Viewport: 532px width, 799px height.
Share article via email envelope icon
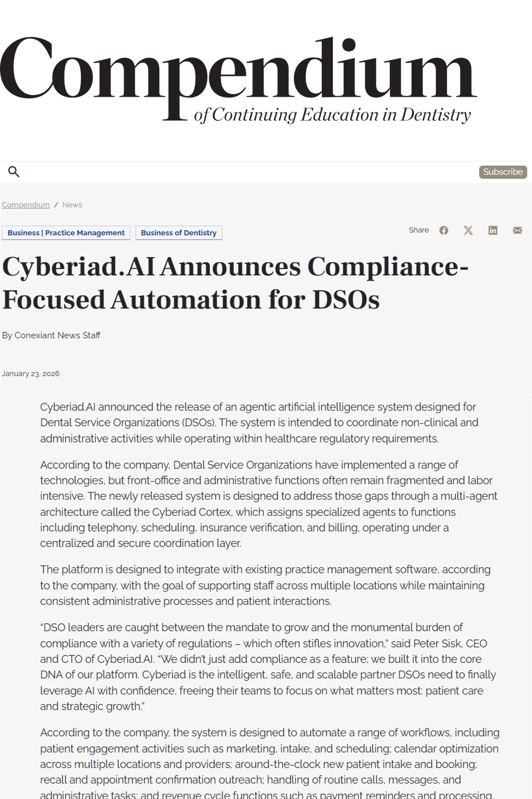pos(517,230)
